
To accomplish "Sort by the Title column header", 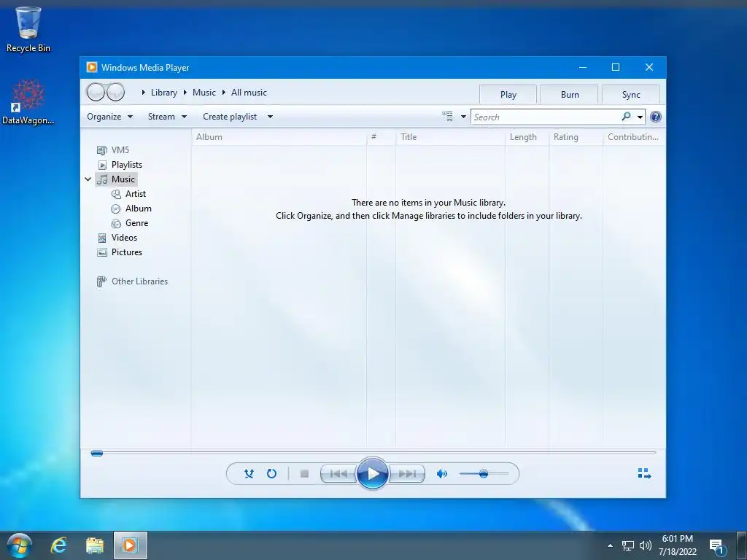I will [x=450, y=137].
